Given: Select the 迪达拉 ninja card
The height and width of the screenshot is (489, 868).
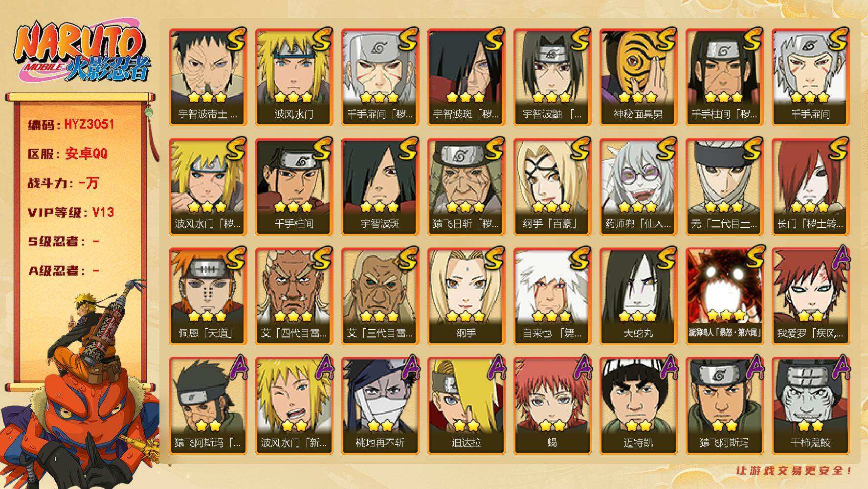Looking at the screenshot, I should point(466,406).
